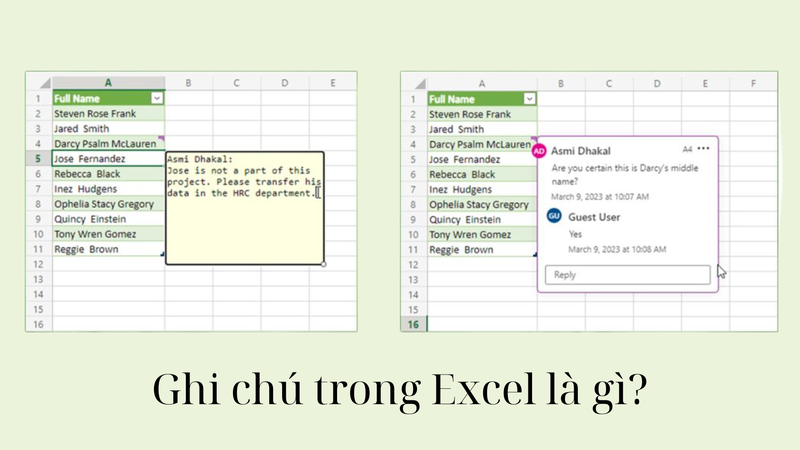Viewport: 800px width, 450px height.
Task: Click Guest User's GU avatar icon
Action: [554, 216]
